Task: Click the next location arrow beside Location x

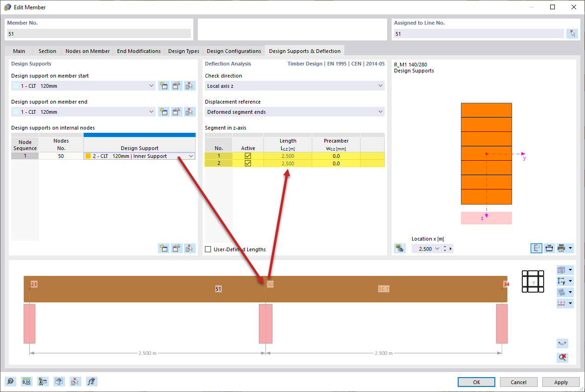Action: pos(450,249)
